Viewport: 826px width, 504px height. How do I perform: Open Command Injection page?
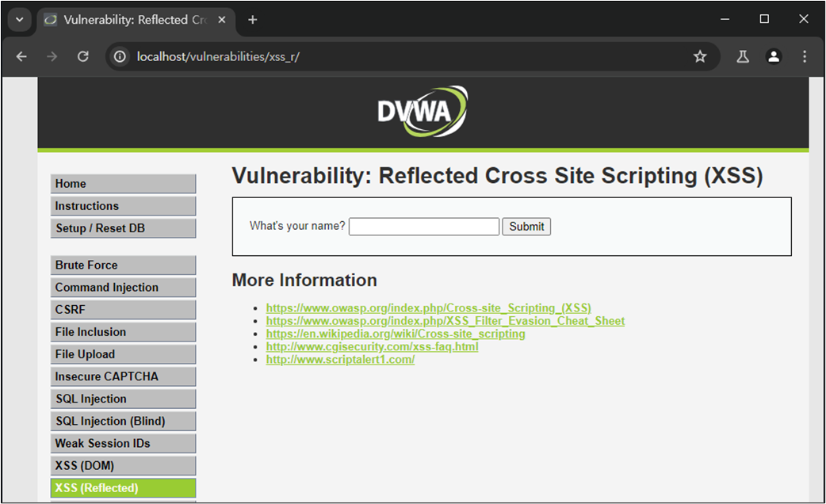click(x=124, y=288)
